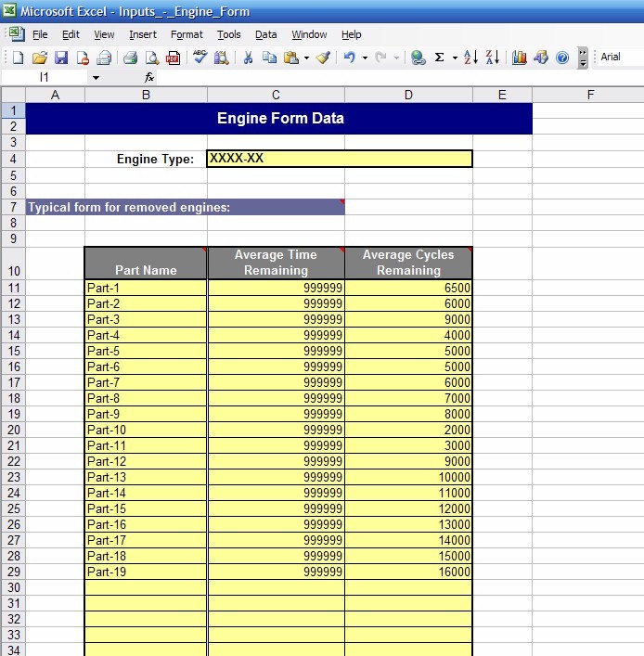Open the Data menu
This screenshot has width=644, height=656.
coord(266,34)
